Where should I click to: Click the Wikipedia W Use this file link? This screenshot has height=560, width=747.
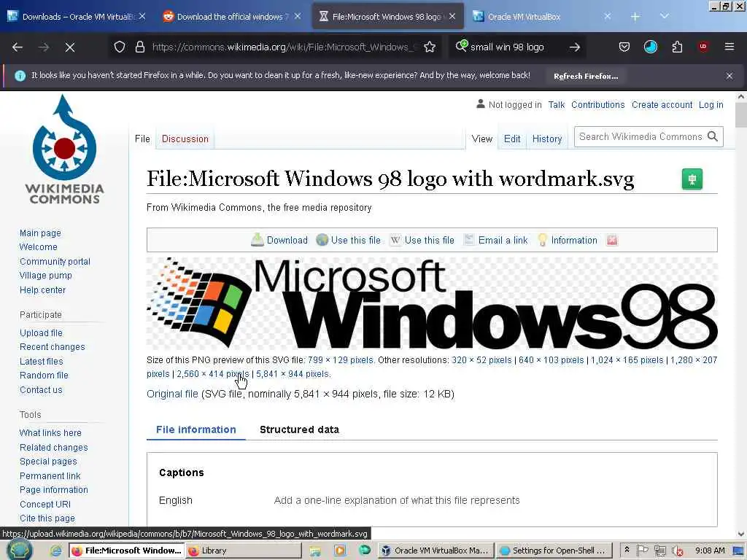coord(422,240)
